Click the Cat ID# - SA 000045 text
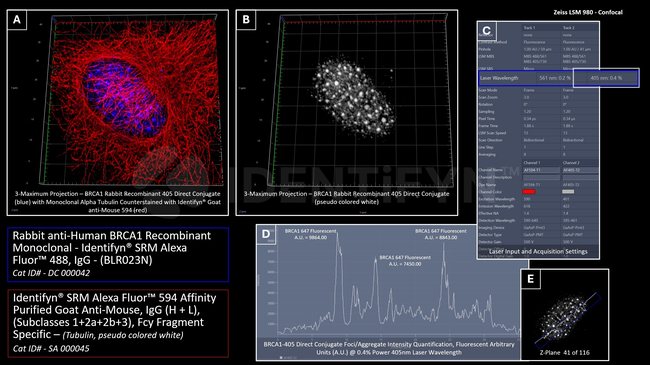 point(51,348)
